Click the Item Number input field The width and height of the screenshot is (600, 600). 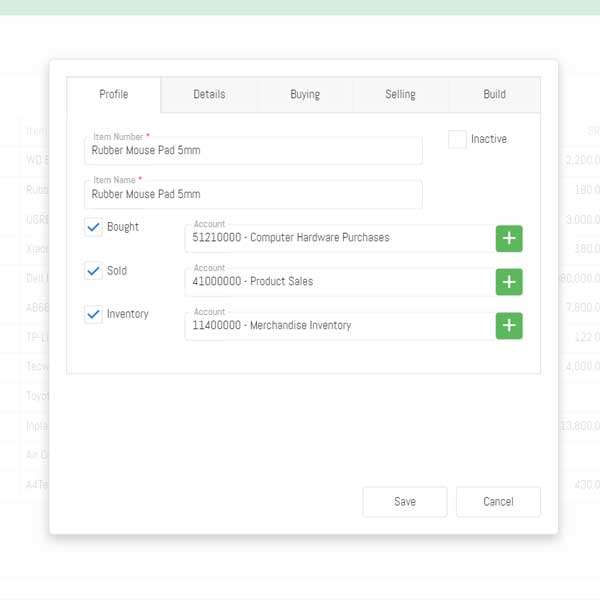point(253,151)
